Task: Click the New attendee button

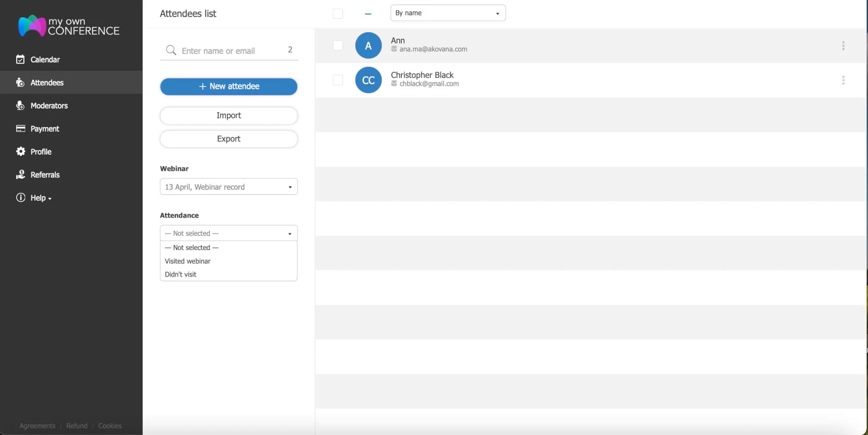Action: (x=228, y=86)
